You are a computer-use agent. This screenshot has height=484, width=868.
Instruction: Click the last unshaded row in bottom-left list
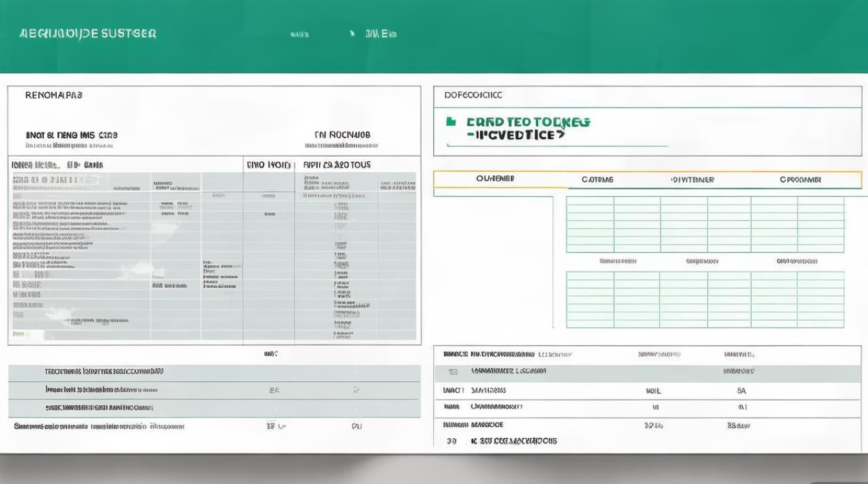pyautogui.click(x=214, y=426)
